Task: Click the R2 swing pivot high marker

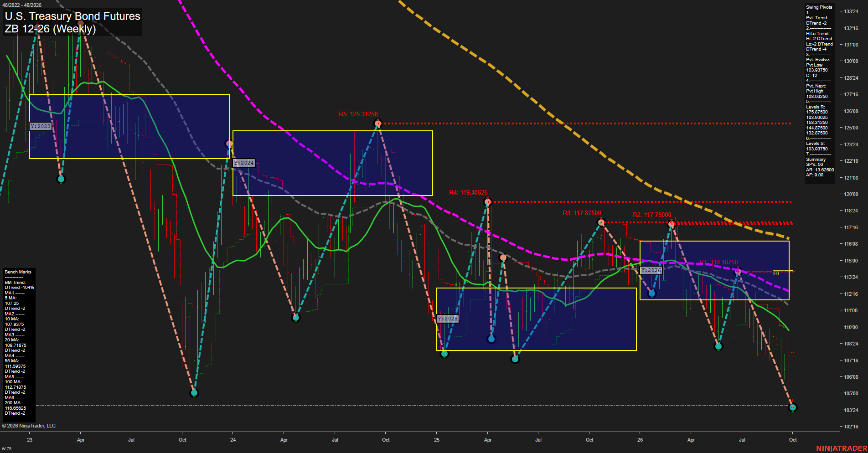Action: point(672,224)
